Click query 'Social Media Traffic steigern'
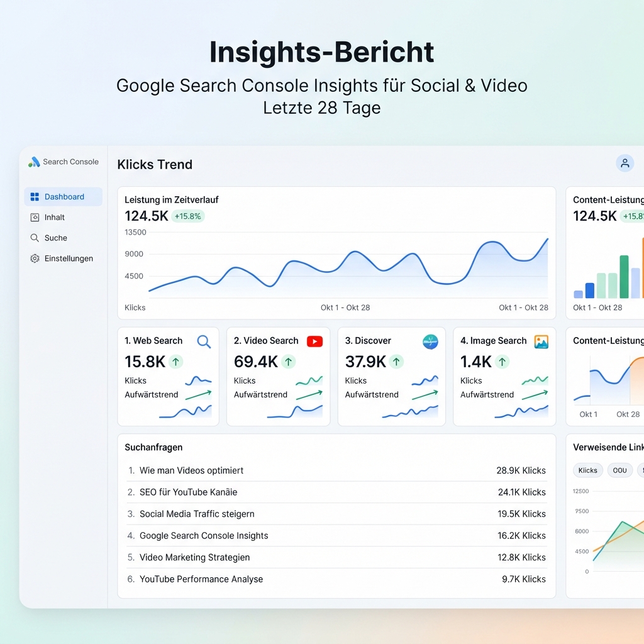 pos(197,514)
